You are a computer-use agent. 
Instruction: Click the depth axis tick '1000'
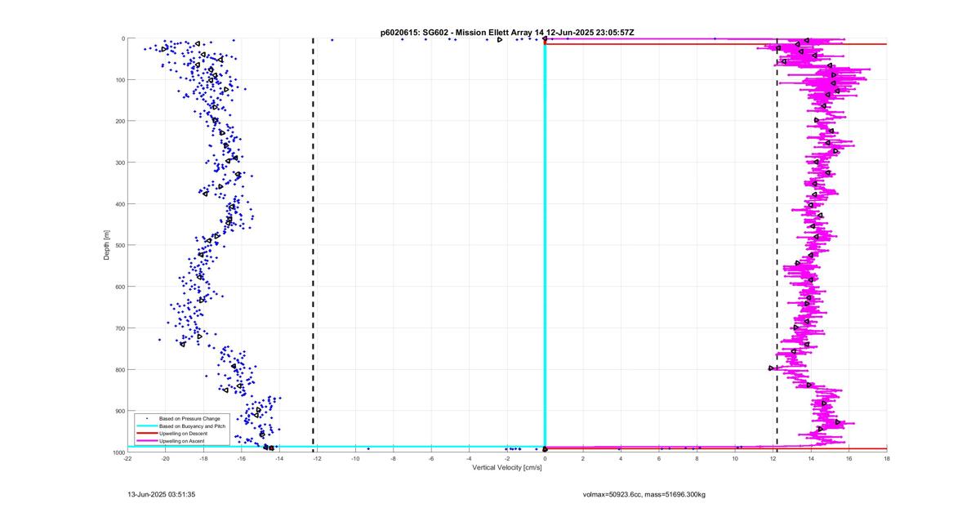point(118,452)
